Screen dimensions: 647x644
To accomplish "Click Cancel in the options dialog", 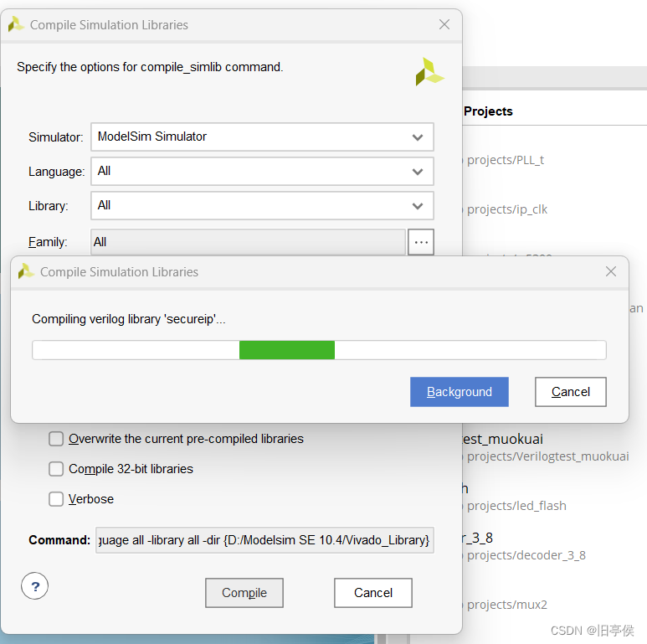I will (x=373, y=592).
